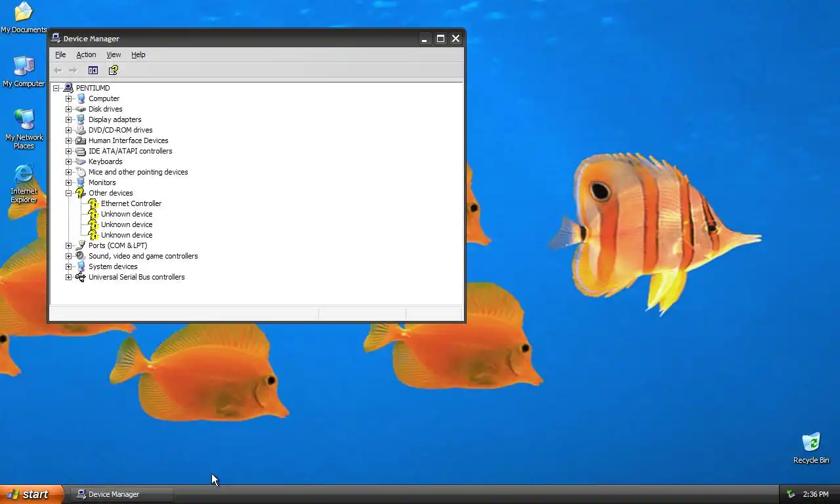Screen dimensions: 840x504
Task: Select the IDE ATA/ATAPI controllers icon
Action: (x=81, y=151)
